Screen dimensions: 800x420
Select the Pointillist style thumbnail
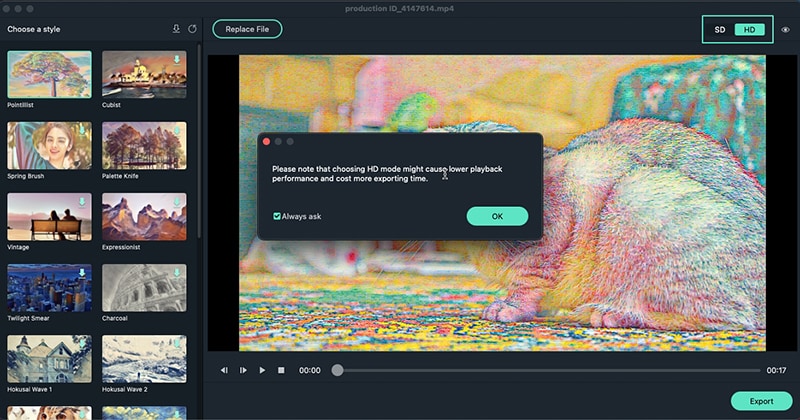(49, 75)
